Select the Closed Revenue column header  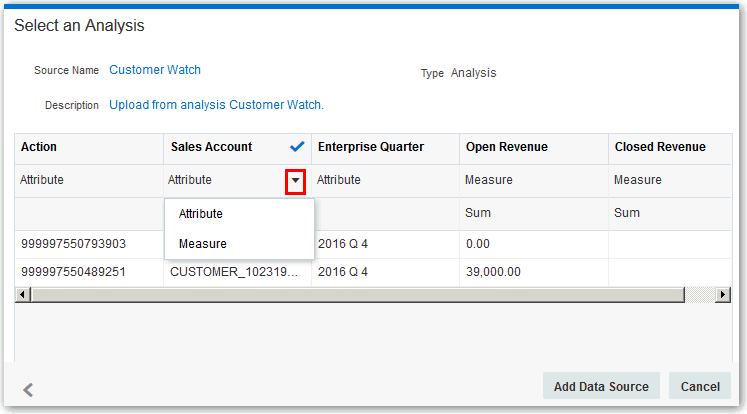click(x=670, y=147)
